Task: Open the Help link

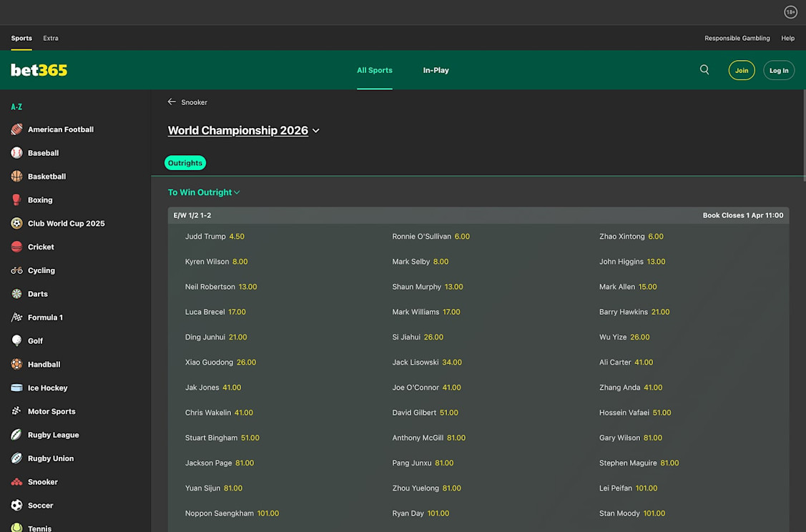Action: click(787, 38)
